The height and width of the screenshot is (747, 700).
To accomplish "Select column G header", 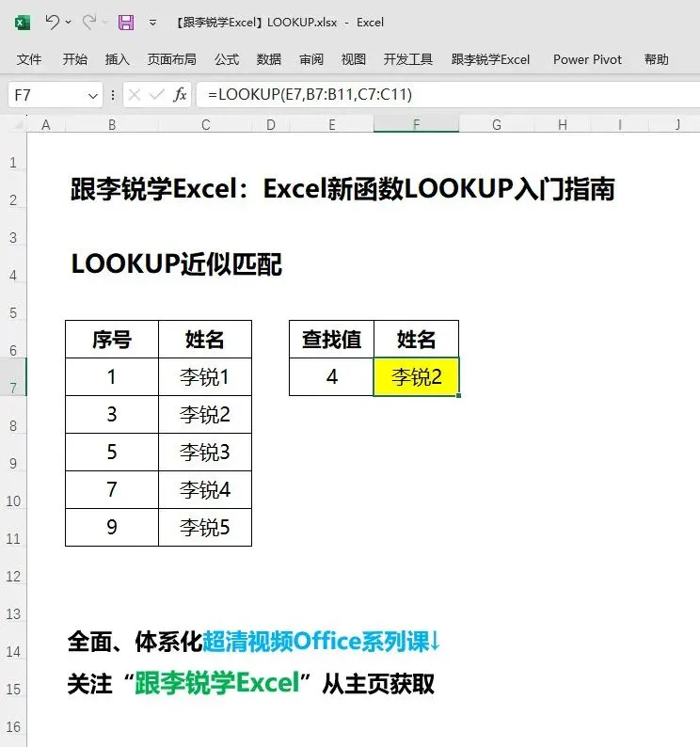I will [497, 125].
